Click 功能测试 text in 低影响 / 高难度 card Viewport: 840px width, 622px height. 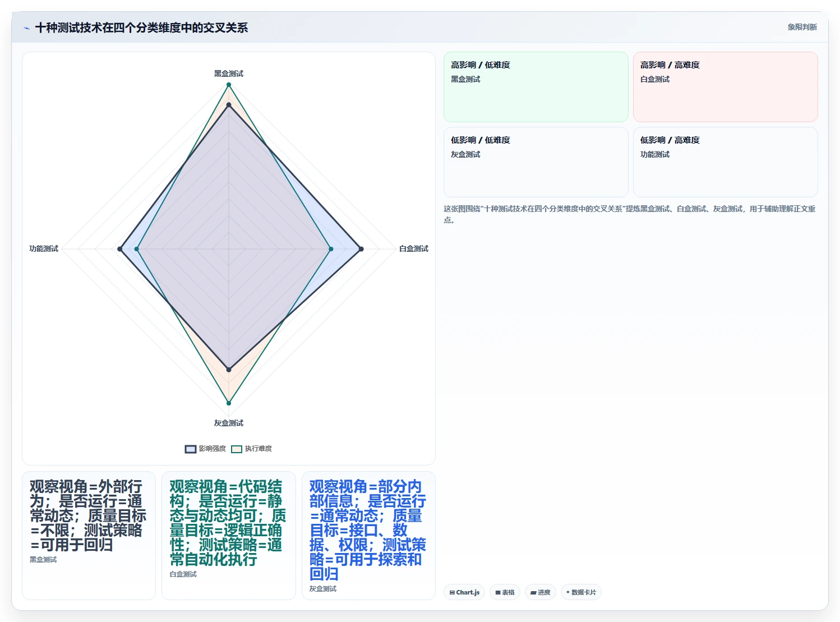point(655,154)
